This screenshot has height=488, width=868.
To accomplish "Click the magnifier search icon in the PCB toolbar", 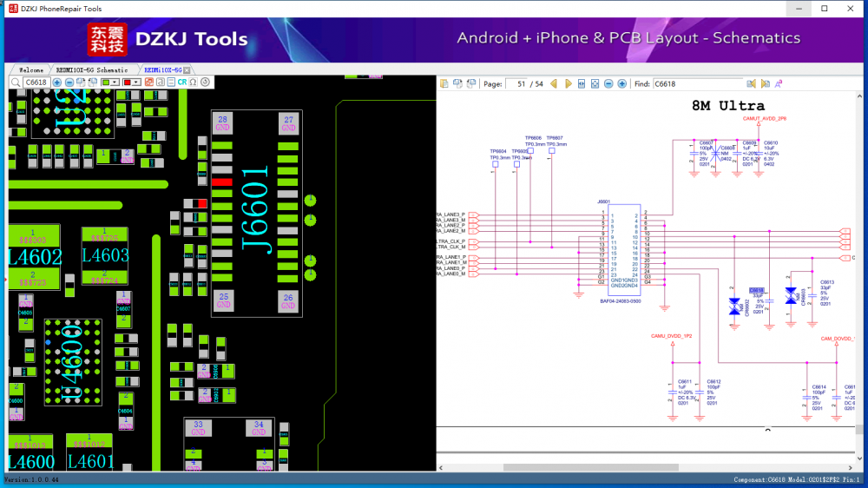I will 16,82.
